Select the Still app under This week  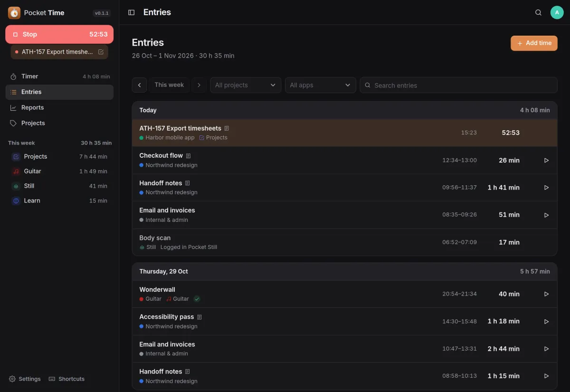(59, 186)
